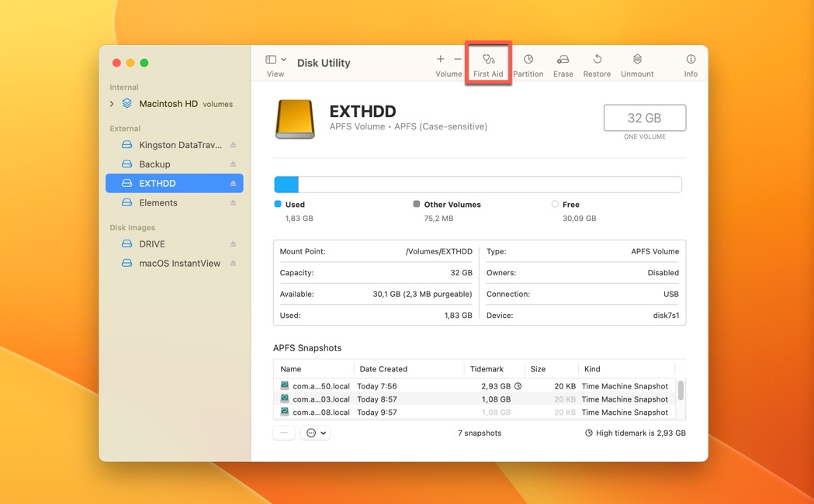Click the snapshots list scrollbar

coord(681,391)
